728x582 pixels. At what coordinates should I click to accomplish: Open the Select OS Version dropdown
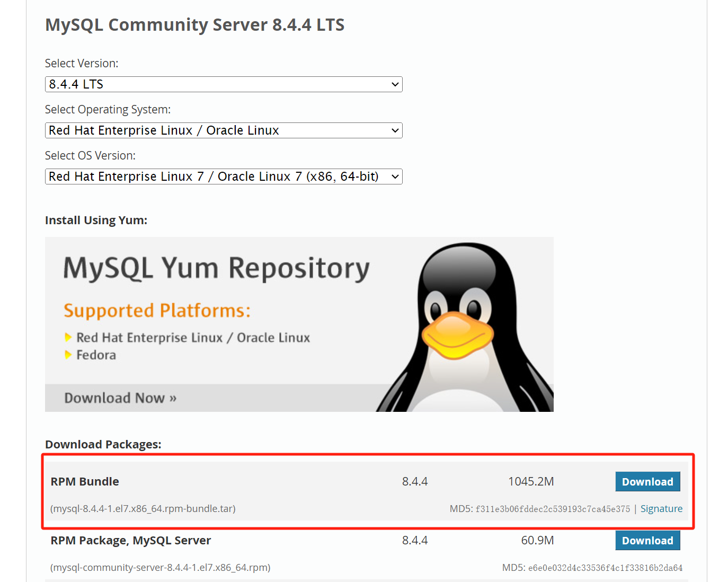click(x=223, y=177)
